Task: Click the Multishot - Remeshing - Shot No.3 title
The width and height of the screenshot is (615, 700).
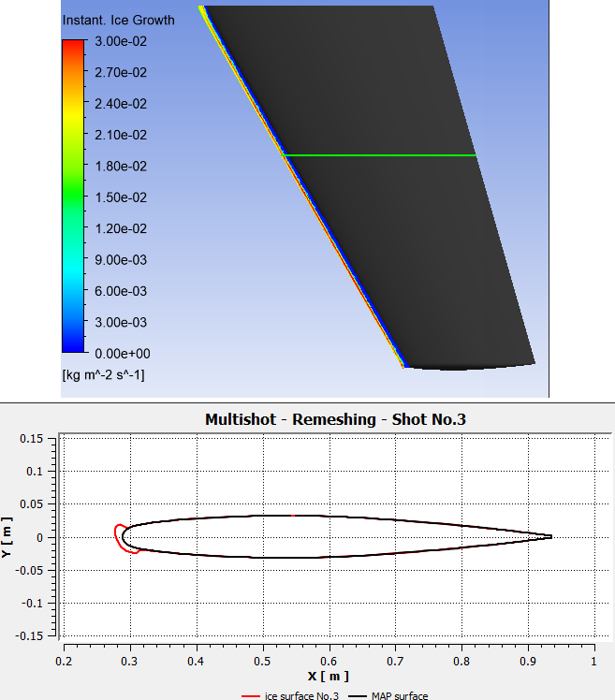Action: tap(335, 419)
